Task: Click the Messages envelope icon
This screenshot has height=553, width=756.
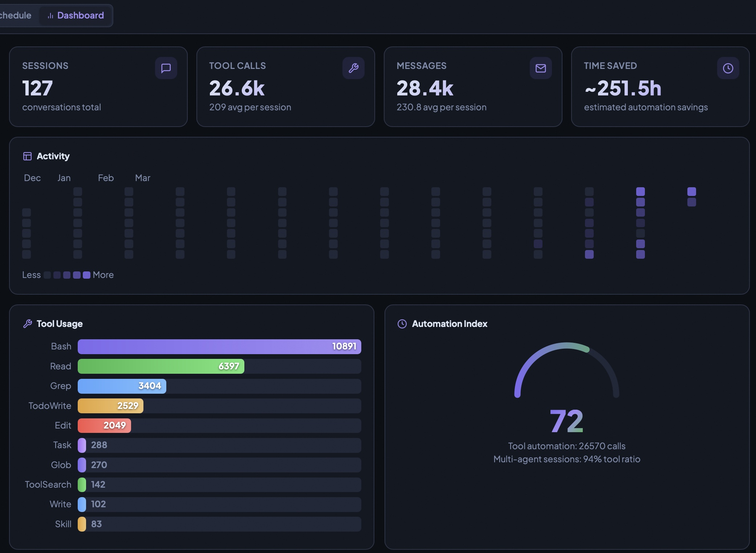Action: pos(541,68)
